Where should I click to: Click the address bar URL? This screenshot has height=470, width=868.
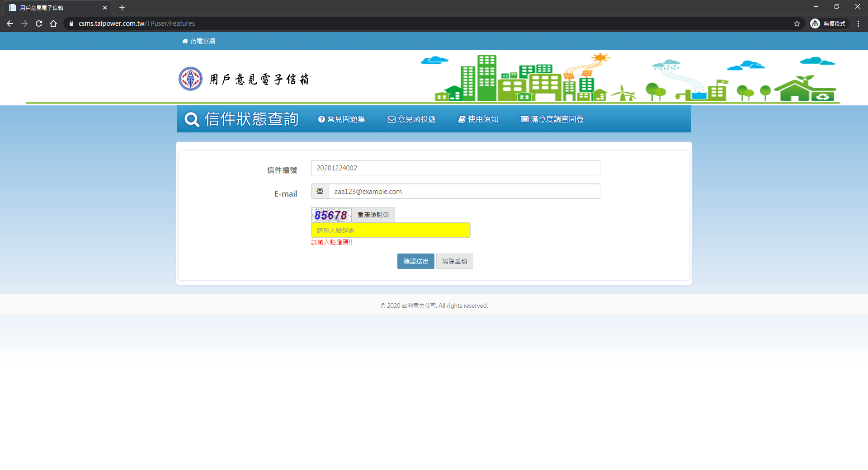[137, 23]
